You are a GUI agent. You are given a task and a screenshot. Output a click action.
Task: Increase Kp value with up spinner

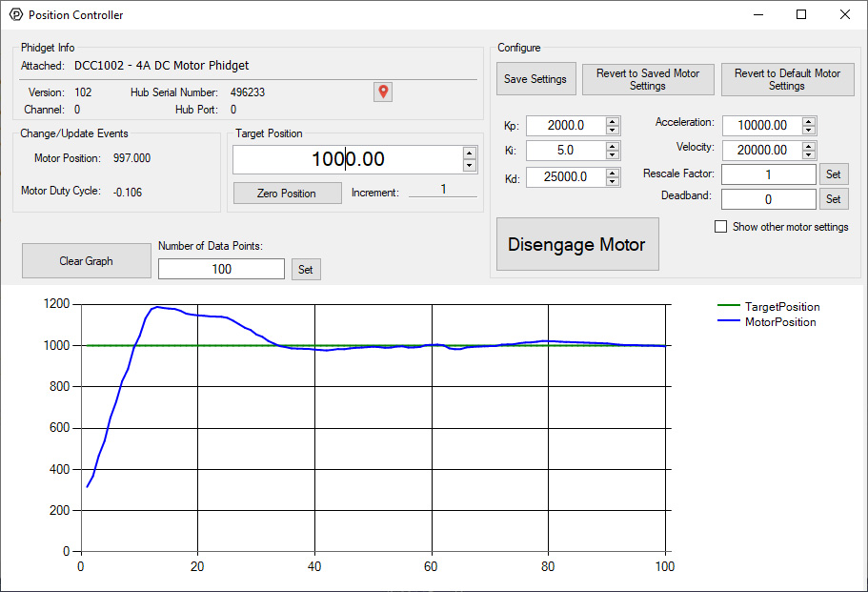(x=612, y=122)
